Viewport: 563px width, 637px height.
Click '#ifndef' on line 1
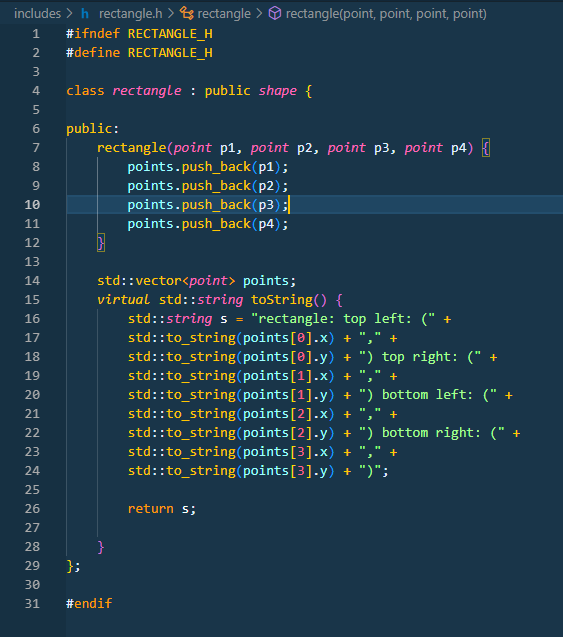click(x=93, y=34)
